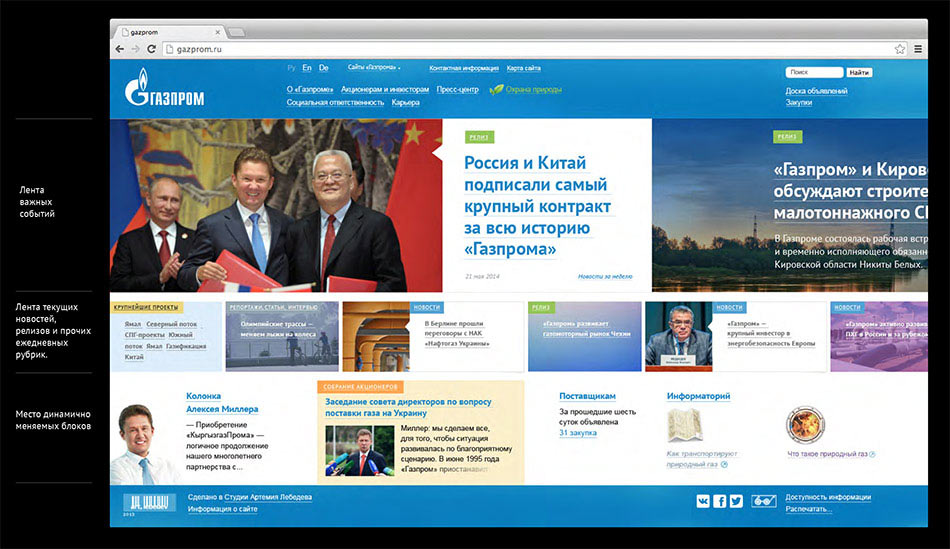
Task: Click the «Крупнейшие проекты» label
Action: 146,307
